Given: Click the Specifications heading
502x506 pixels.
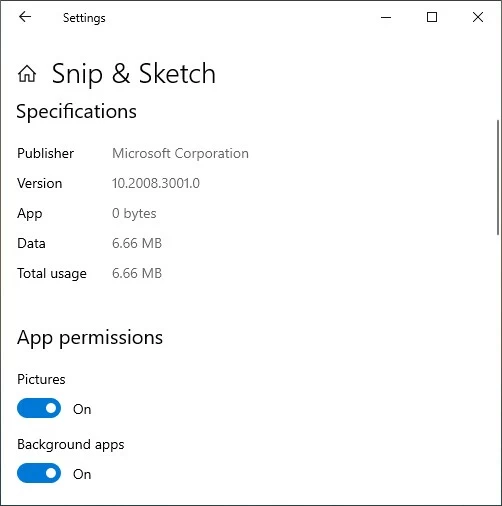Looking at the screenshot, I should pos(77,111).
